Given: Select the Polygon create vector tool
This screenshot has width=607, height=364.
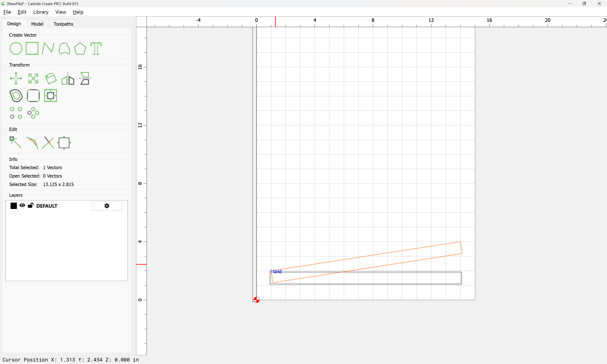Looking at the screenshot, I should 80,48.
